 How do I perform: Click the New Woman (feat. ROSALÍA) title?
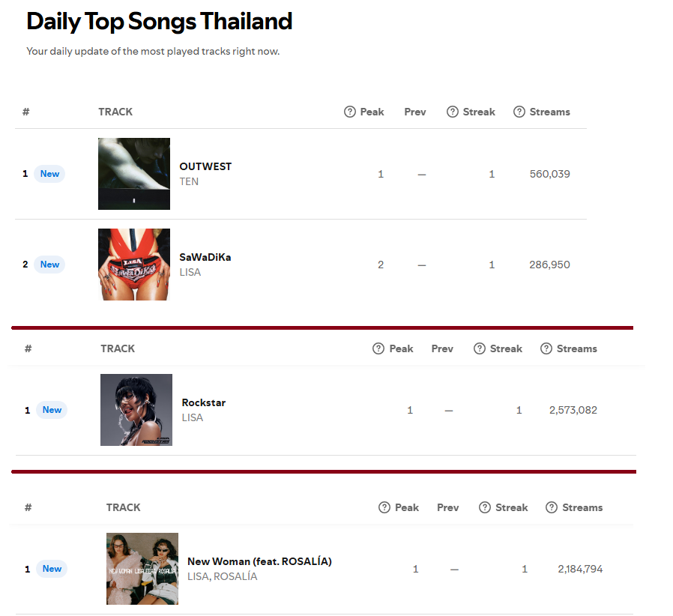(259, 561)
